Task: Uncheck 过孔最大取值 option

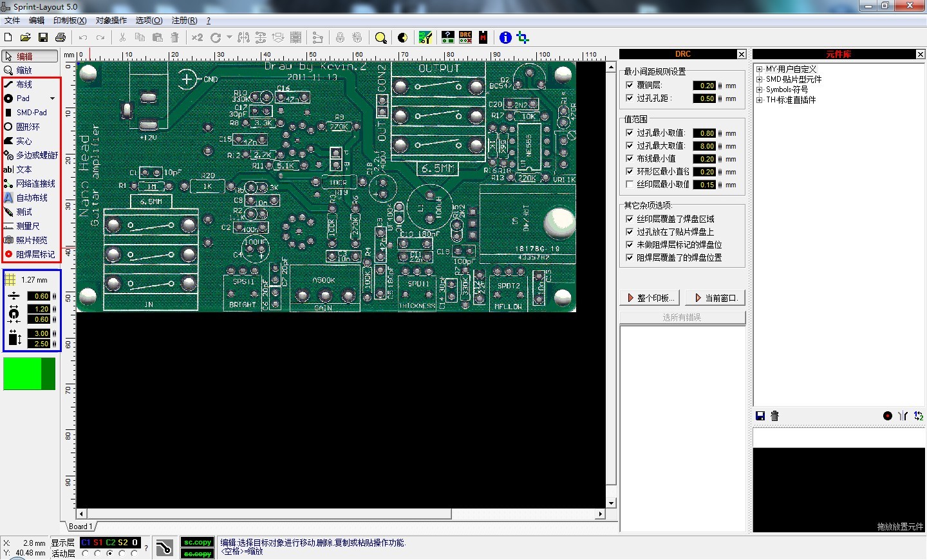Action: (630, 145)
